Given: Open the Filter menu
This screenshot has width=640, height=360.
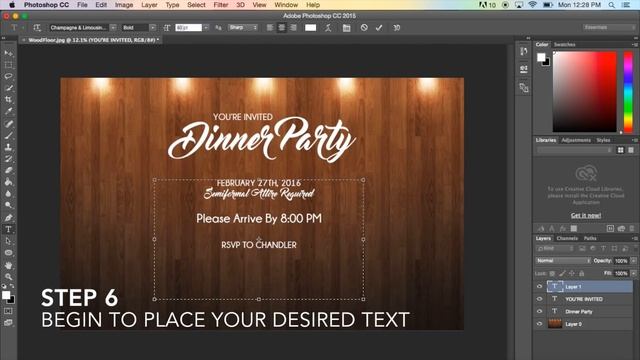Looking at the screenshot, I should (x=221, y=5).
